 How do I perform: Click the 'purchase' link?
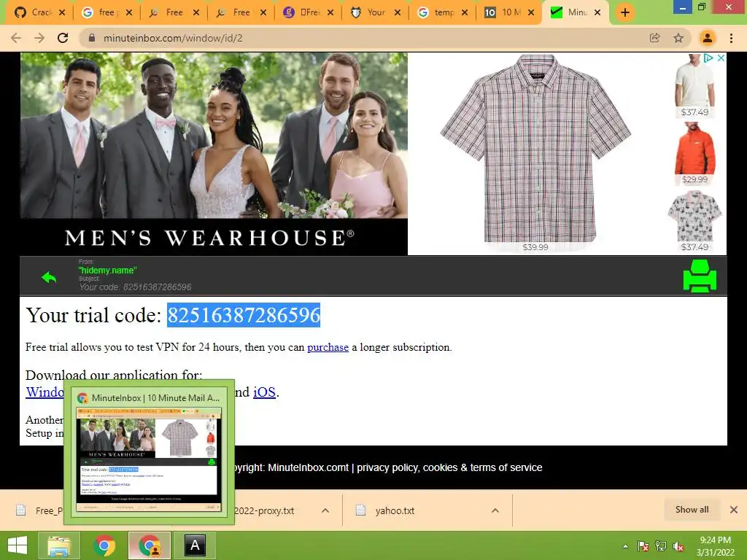point(328,347)
